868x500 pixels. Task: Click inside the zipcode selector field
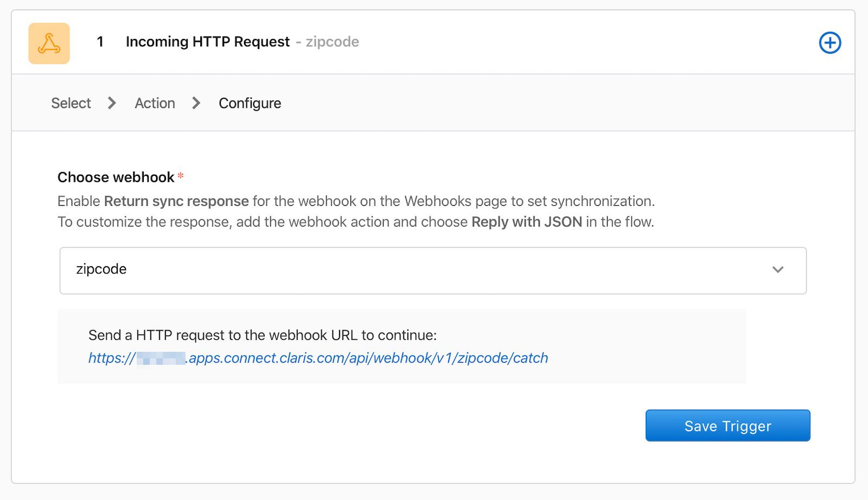[217, 270]
